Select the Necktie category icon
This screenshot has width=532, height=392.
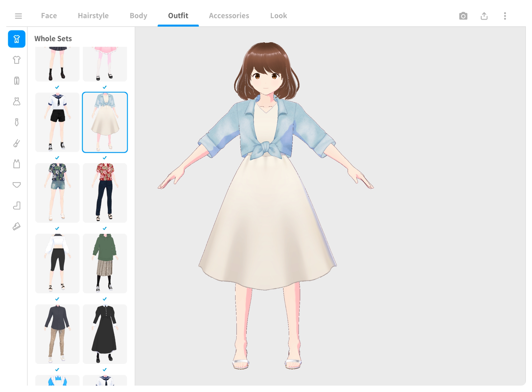(x=17, y=122)
